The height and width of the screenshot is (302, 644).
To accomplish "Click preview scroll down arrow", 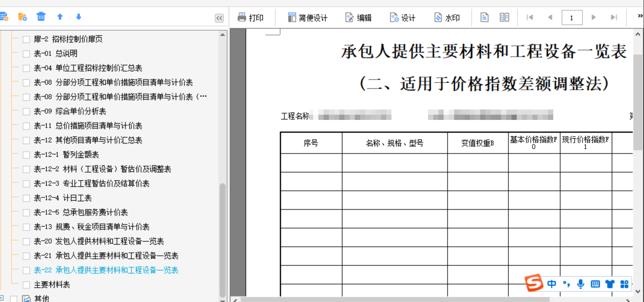I will (x=638, y=292).
